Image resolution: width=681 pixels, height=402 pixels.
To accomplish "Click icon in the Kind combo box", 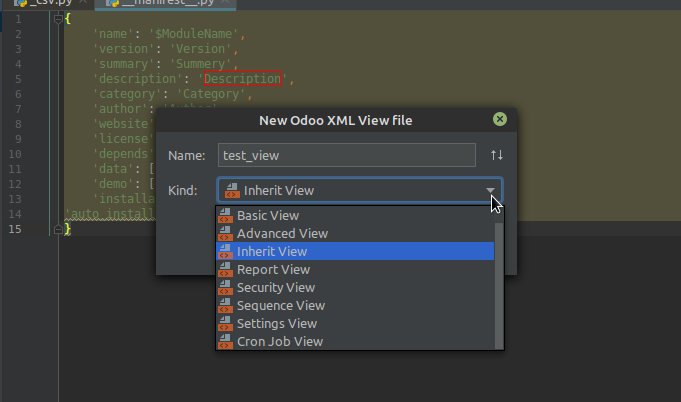I will tap(232, 190).
